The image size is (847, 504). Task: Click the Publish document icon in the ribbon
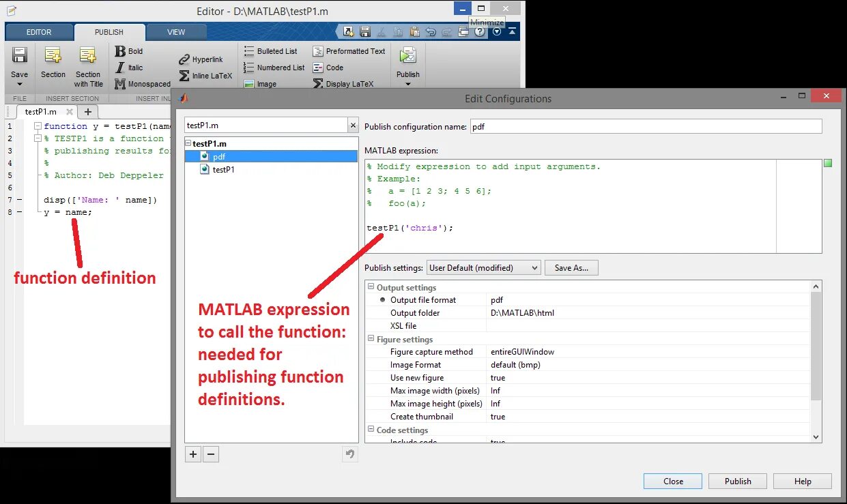pos(408,56)
